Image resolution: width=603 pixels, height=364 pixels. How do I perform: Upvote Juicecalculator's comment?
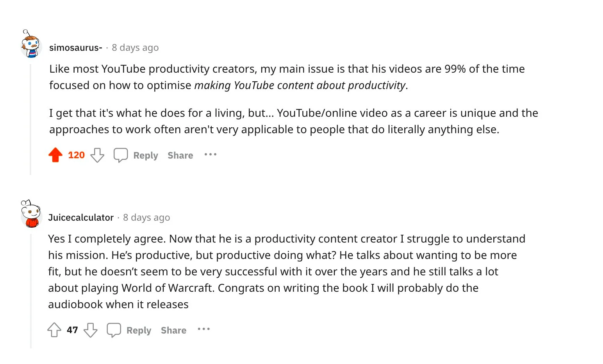[x=54, y=330]
